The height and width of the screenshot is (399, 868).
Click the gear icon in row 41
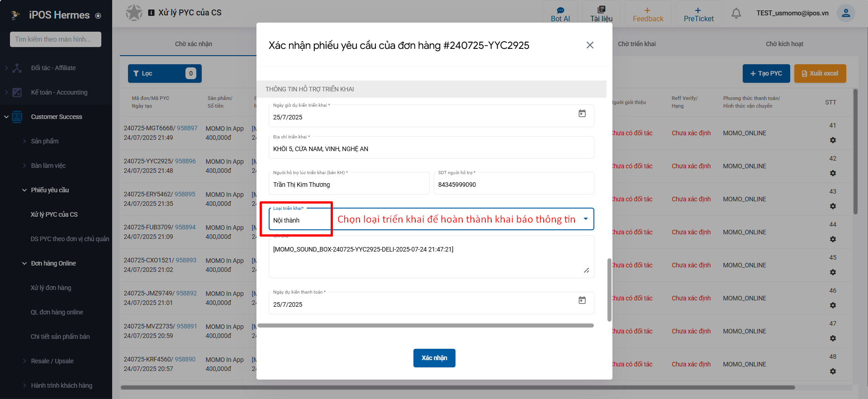click(833, 140)
